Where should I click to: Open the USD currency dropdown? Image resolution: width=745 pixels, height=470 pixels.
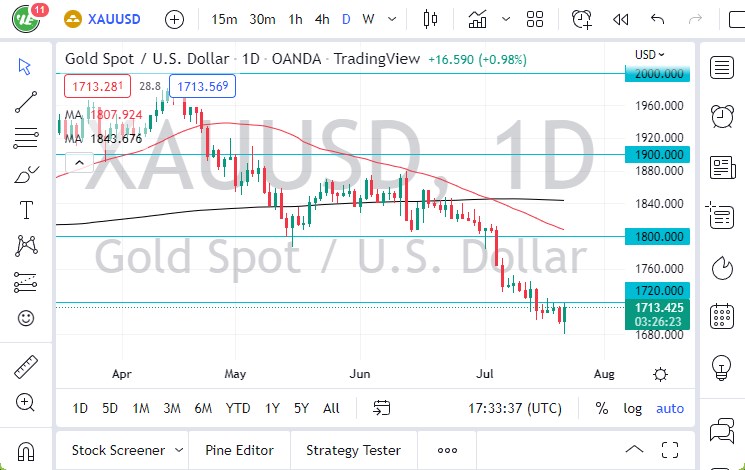pos(649,54)
